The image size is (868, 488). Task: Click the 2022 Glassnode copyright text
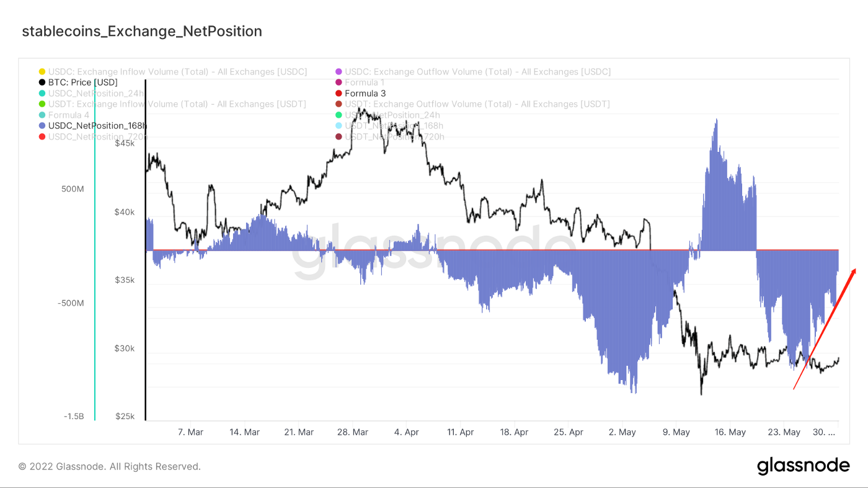[109, 466]
